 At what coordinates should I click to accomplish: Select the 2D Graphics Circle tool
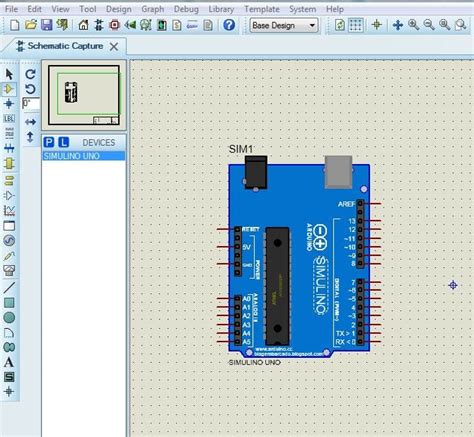pyautogui.click(x=9, y=318)
